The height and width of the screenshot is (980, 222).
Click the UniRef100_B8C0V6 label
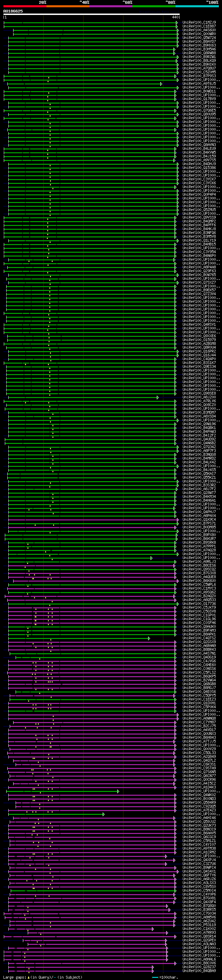pyautogui.click(x=199, y=963)
